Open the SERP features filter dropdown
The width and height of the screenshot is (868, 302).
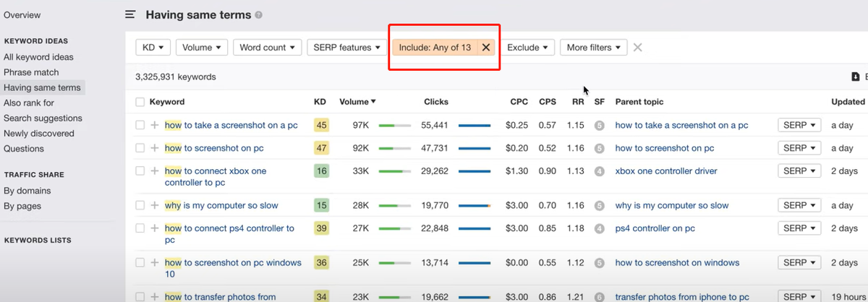pos(347,48)
